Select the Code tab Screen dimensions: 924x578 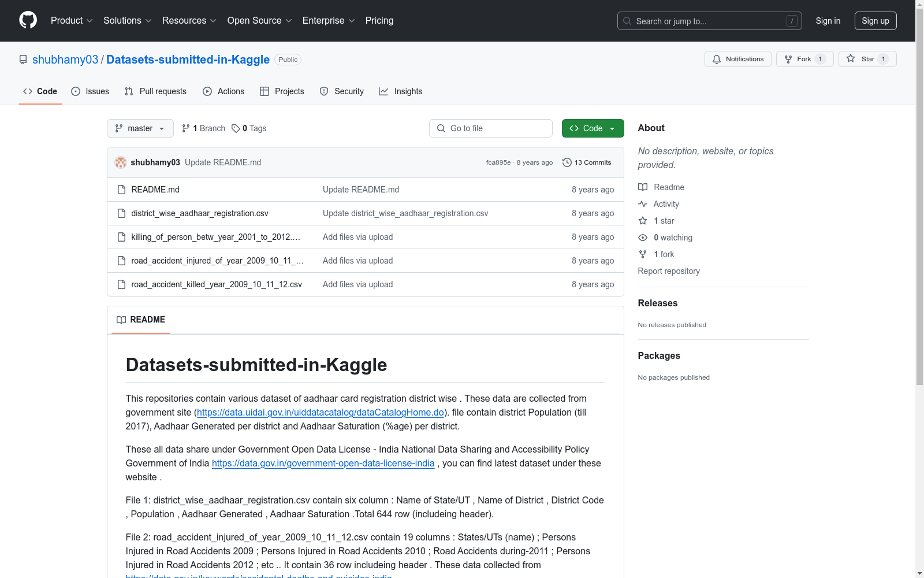pyautogui.click(x=40, y=91)
